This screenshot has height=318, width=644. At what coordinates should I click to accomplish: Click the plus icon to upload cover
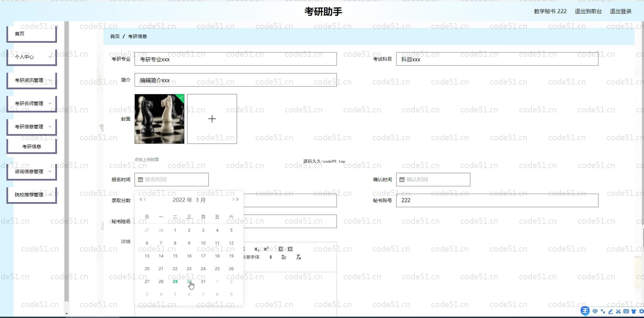point(212,119)
